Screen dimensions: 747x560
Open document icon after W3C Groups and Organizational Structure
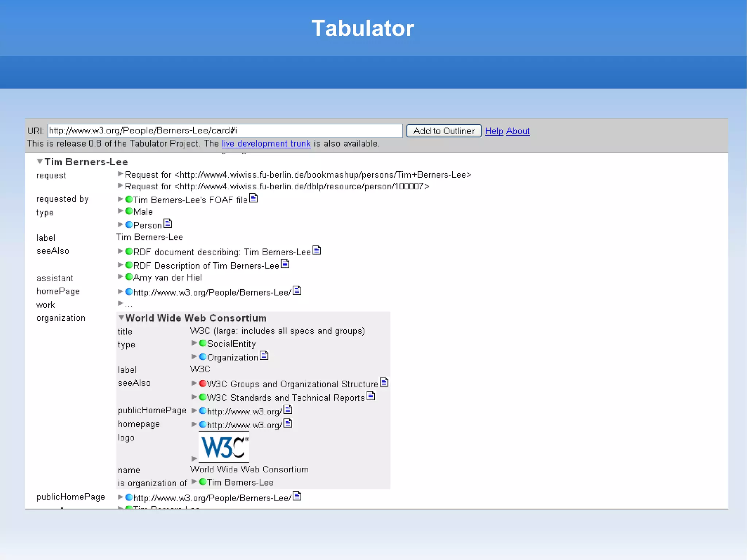(x=384, y=382)
